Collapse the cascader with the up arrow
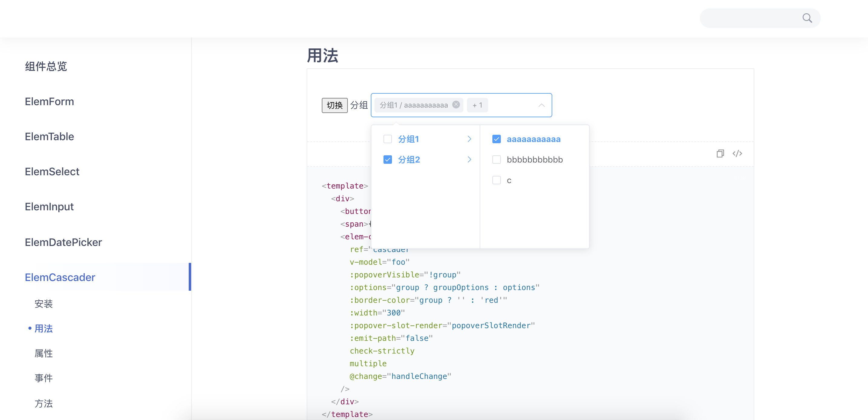868x420 pixels. click(x=541, y=105)
